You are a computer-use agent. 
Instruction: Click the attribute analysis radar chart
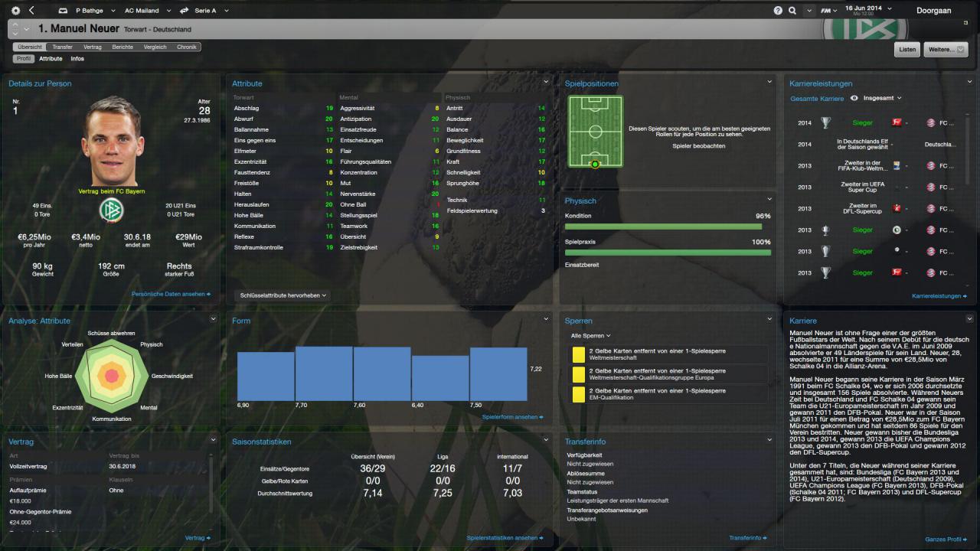click(x=112, y=375)
